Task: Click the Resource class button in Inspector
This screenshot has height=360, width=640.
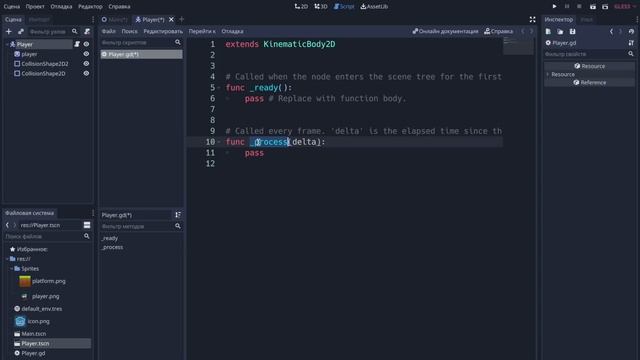Action: click(589, 66)
